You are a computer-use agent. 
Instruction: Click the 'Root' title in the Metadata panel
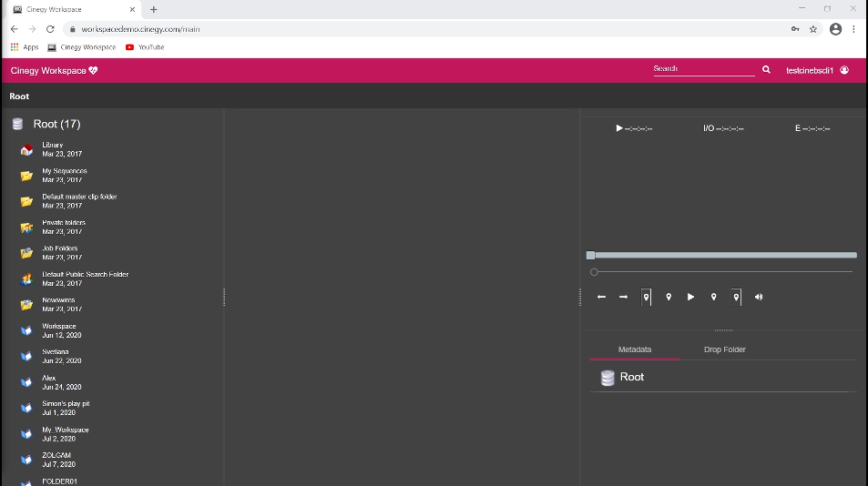pyautogui.click(x=631, y=377)
